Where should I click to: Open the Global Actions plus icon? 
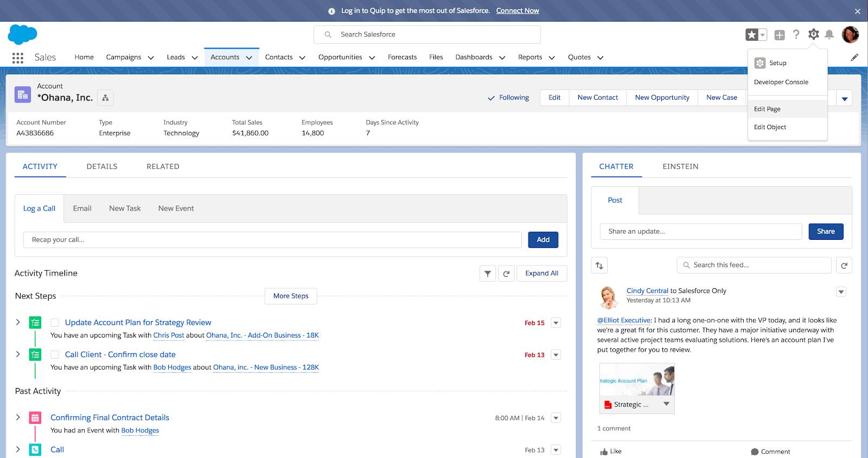780,35
